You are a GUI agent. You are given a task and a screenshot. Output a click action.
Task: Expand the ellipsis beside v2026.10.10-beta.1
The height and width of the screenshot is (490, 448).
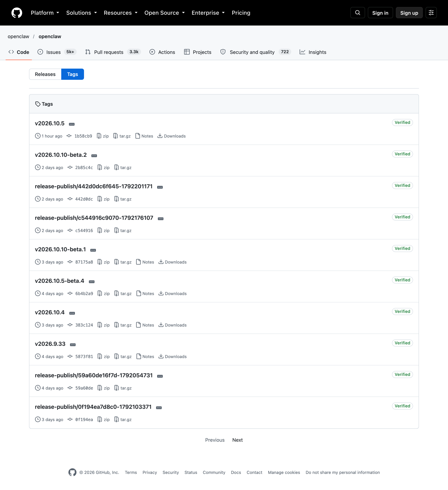93,250
